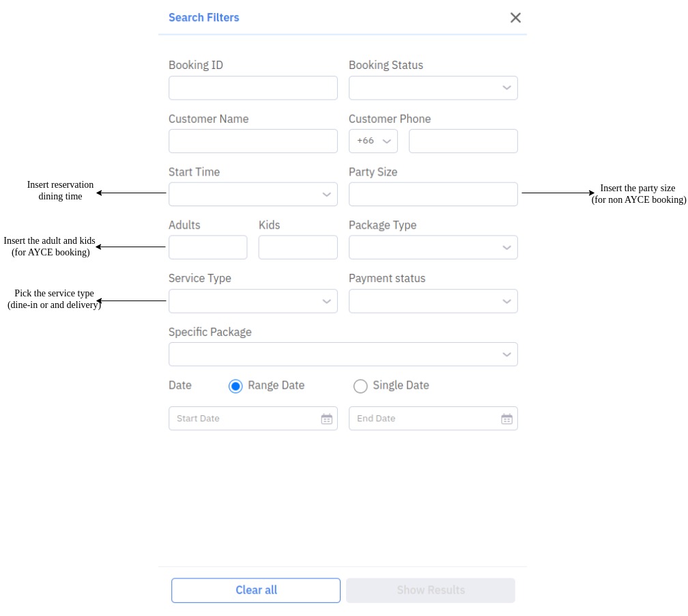
Task: Expand the country code +66 selector
Action: tap(373, 141)
